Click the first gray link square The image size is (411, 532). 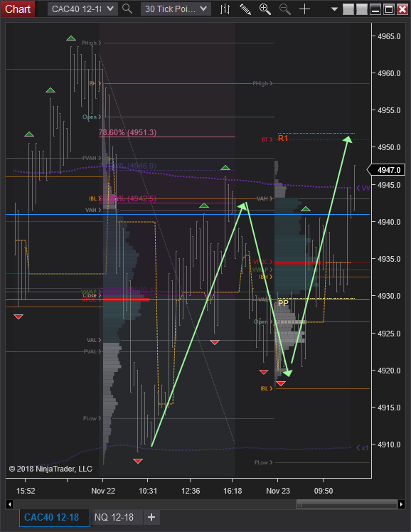tap(348, 9)
